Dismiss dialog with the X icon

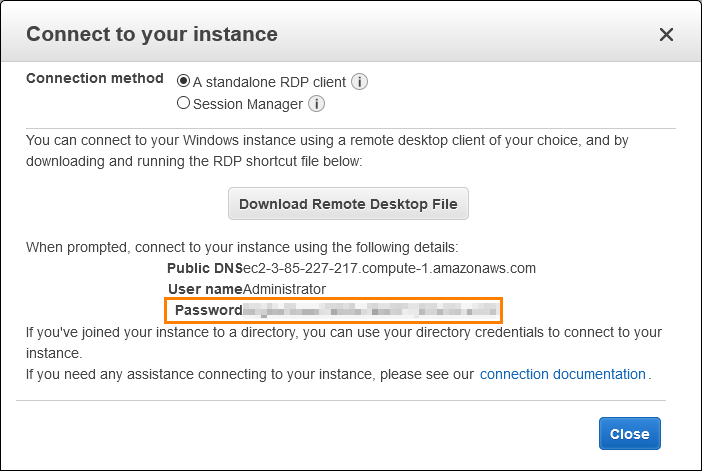click(x=666, y=34)
